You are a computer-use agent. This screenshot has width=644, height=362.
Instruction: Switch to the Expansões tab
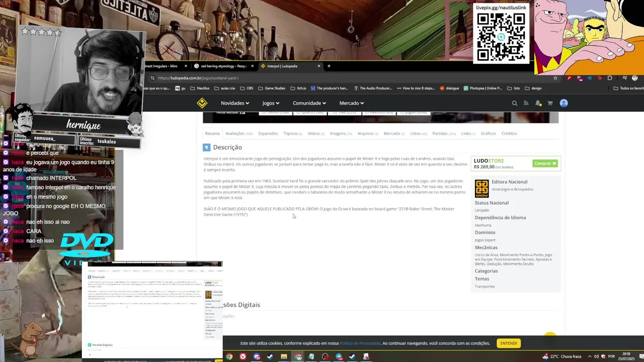pyautogui.click(x=268, y=133)
